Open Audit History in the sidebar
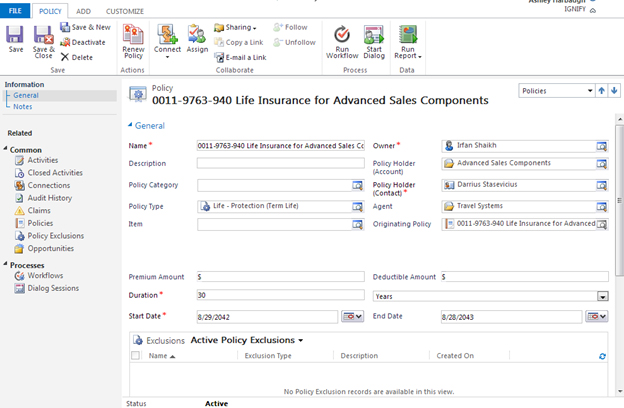Screen dimensions: 624x408 point(49,198)
